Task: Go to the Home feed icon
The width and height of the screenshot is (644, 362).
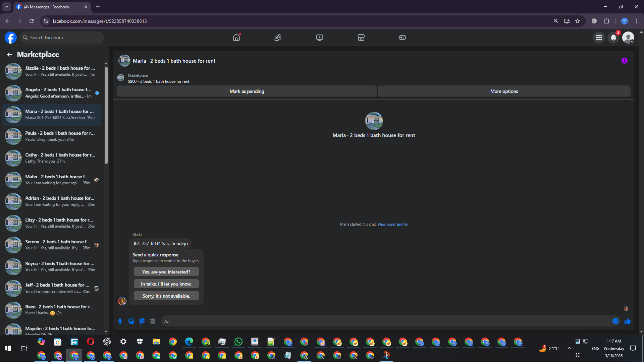Action: pos(236,38)
